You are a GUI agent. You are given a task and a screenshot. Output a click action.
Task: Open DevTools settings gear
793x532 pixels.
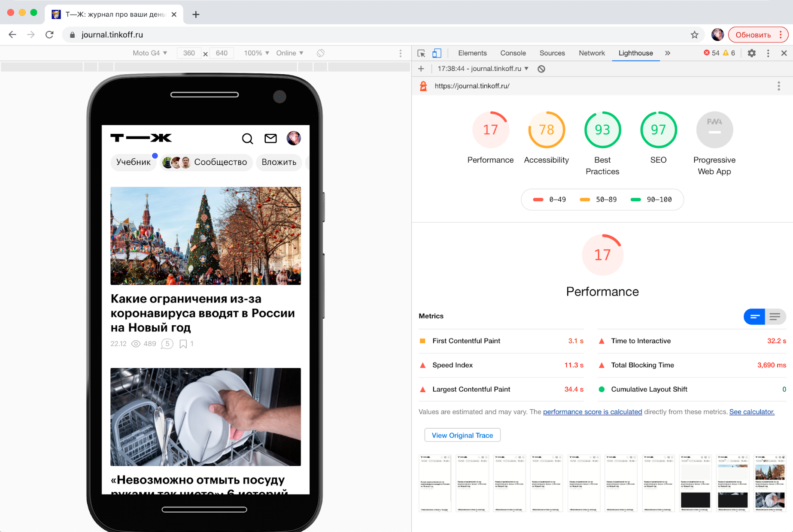(751, 53)
